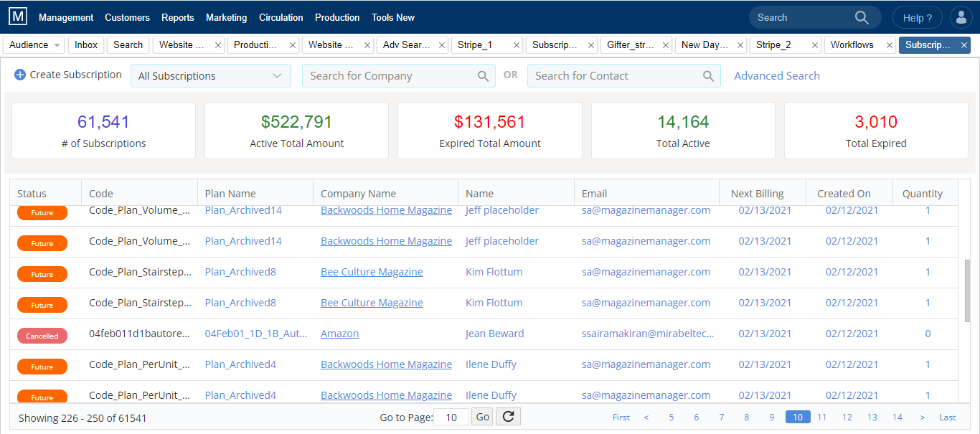Go to Last page

[948, 418]
